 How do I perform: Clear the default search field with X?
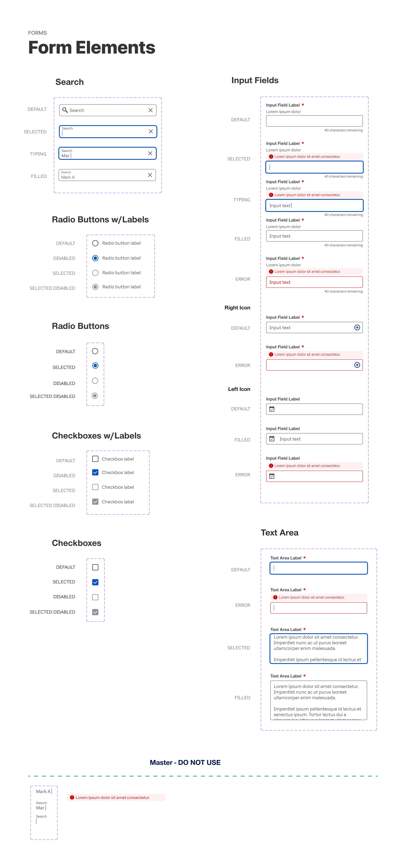click(x=150, y=110)
